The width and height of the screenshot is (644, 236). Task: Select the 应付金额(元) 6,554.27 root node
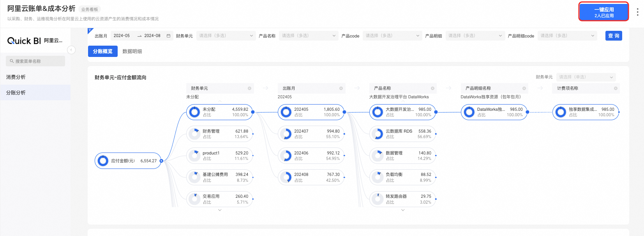128,161
